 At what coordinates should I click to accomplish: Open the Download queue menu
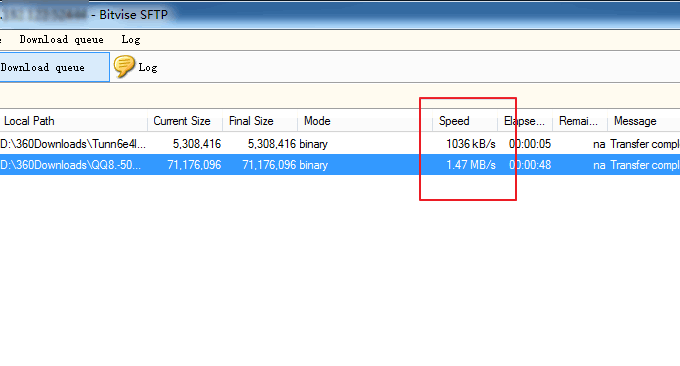62,40
